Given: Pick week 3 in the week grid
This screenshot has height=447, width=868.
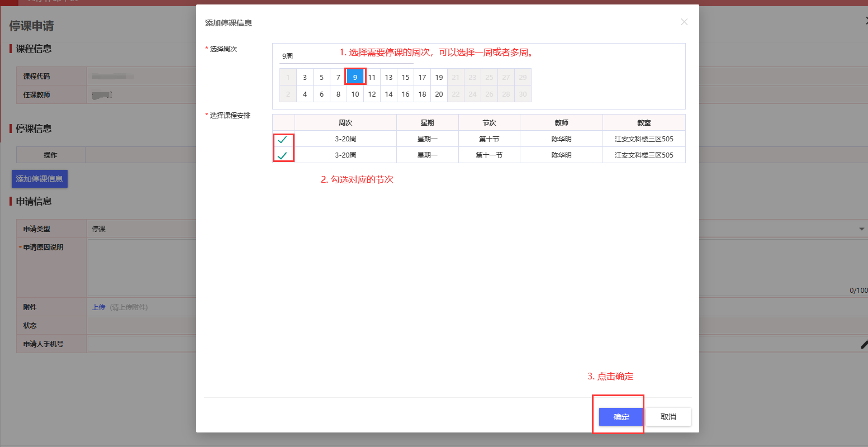Looking at the screenshot, I should (x=305, y=77).
